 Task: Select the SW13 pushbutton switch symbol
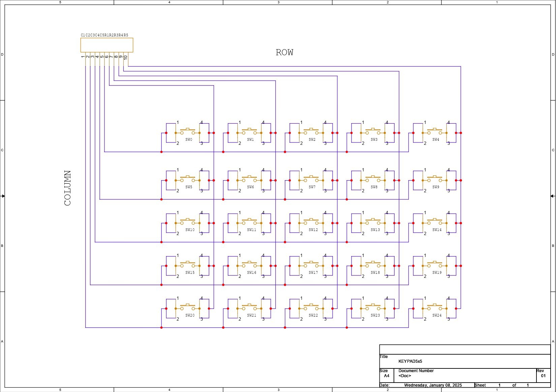tap(373, 223)
